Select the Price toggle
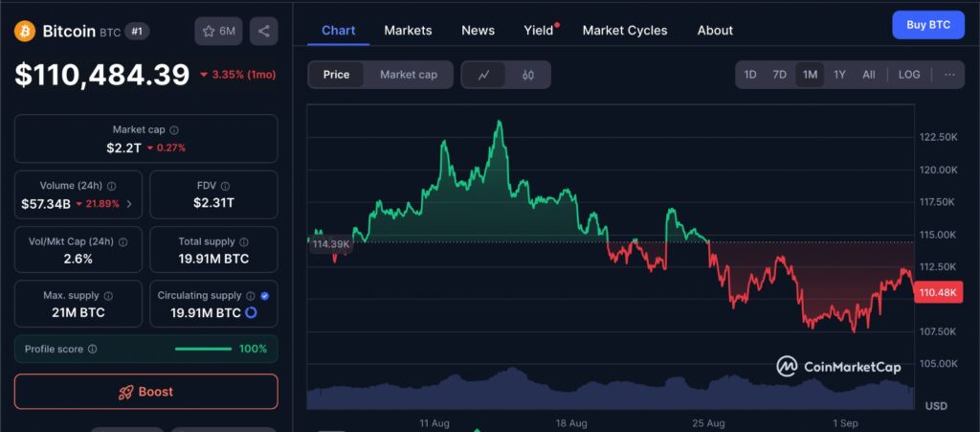 tap(336, 75)
